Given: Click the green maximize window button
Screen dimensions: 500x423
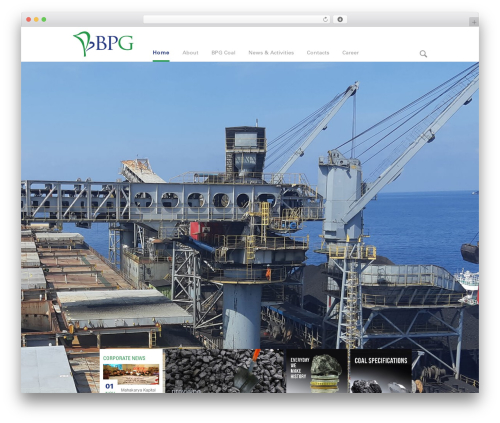Looking at the screenshot, I should tap(44, 20).
